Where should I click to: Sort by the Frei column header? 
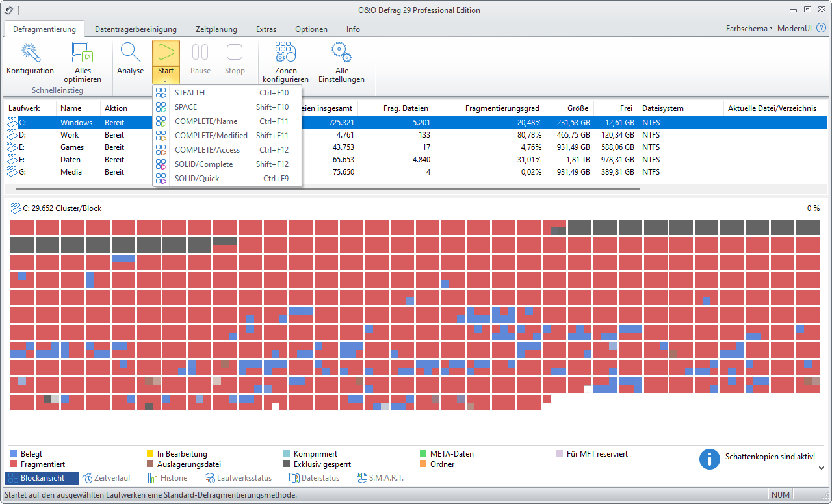pos(615,108)
